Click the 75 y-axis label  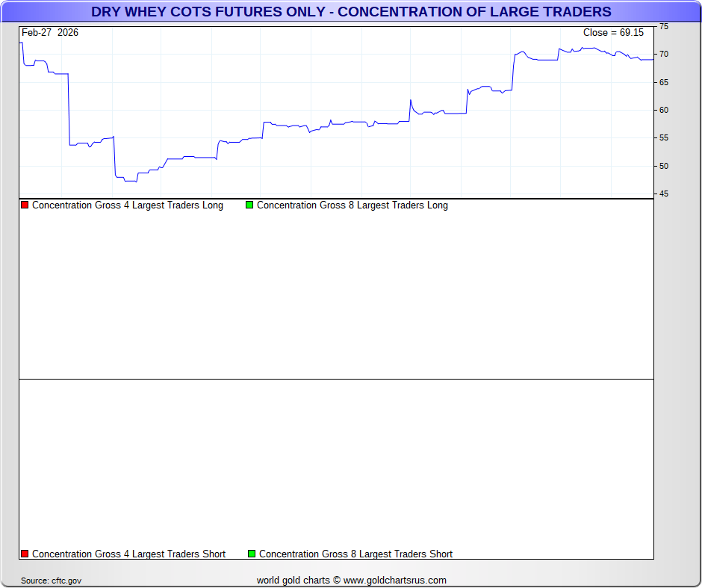pyautogui.click(x=663, y=26)
